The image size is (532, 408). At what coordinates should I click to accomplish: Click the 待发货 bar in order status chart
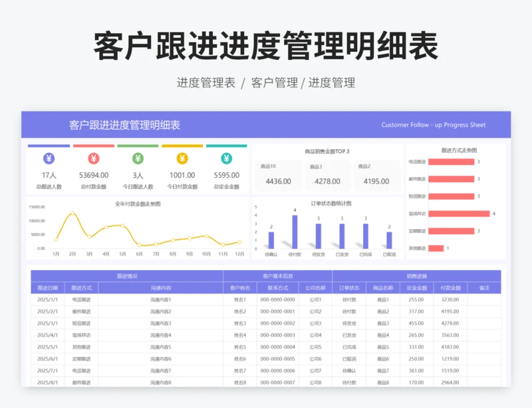319,236
